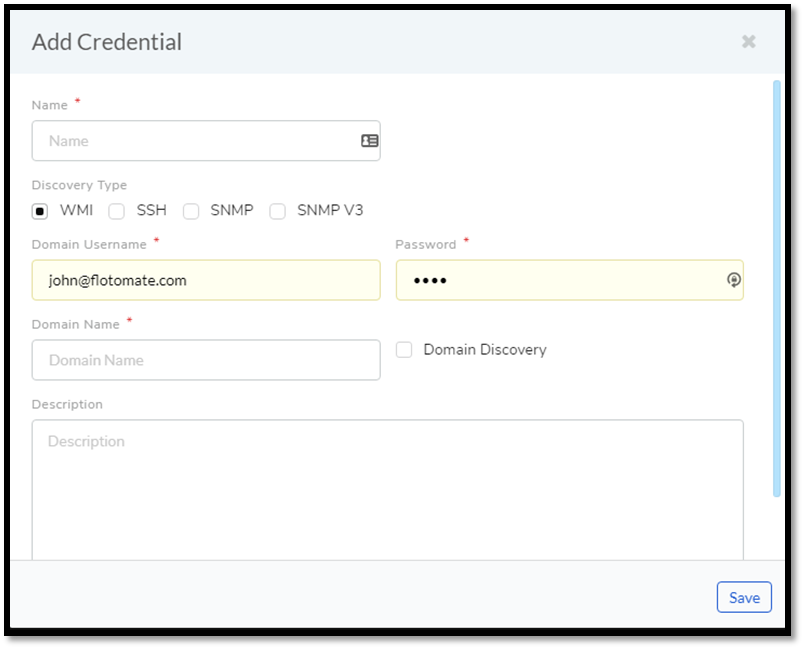This screenshot has height=649, width=804.
Task: Focus the Name input field
Action: coord(206,141)
